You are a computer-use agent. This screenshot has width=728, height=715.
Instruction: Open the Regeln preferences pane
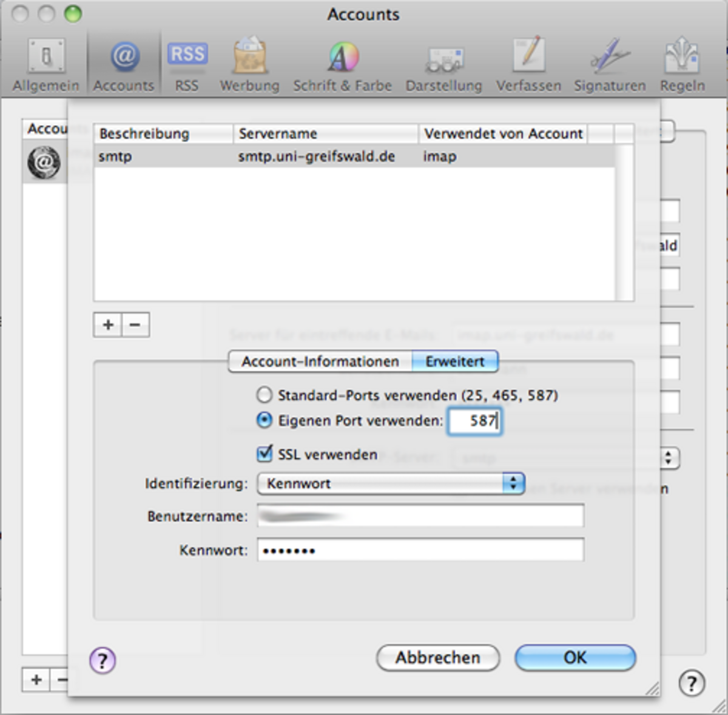coord(682,65)
